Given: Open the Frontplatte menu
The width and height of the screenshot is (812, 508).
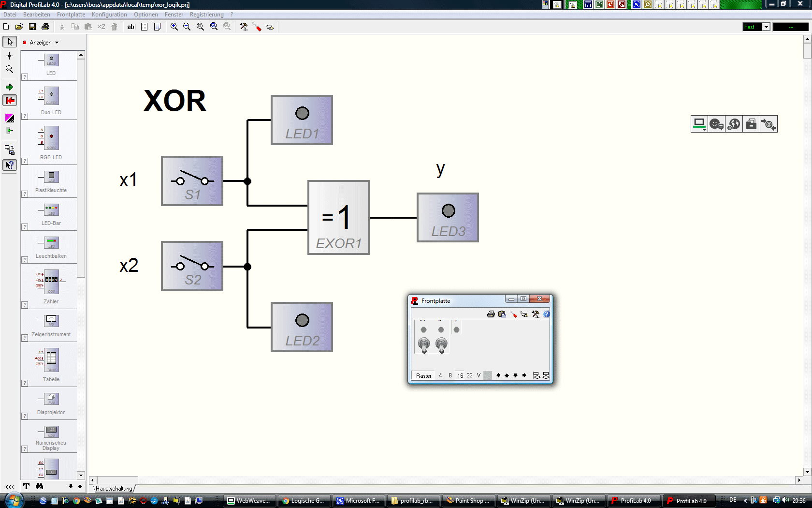Looking at the screenshot, I should tap(71, 15).
